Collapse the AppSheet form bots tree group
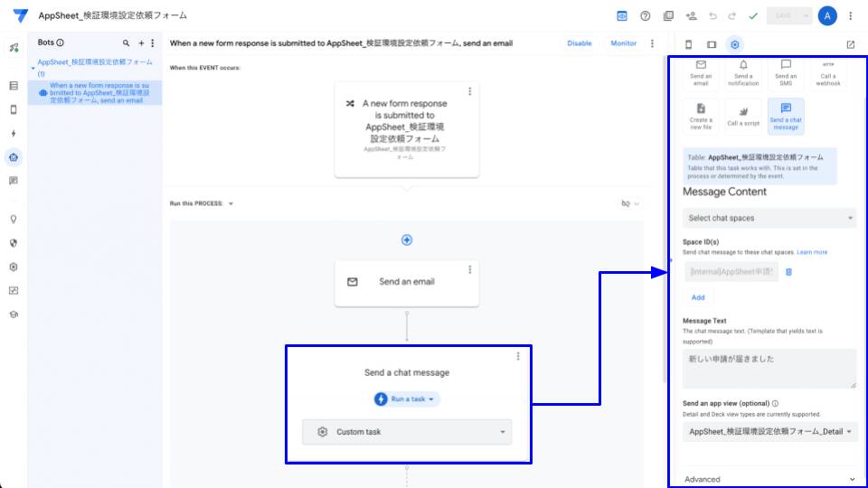The width and height of the screenshot is (868, 488). (33, 68)
